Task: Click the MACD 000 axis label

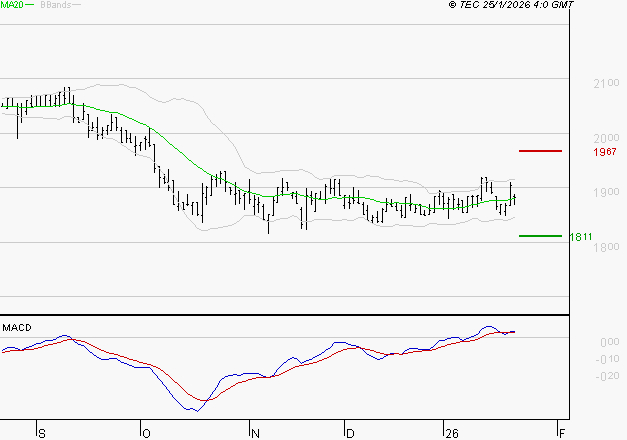Action: pos(610,342)
